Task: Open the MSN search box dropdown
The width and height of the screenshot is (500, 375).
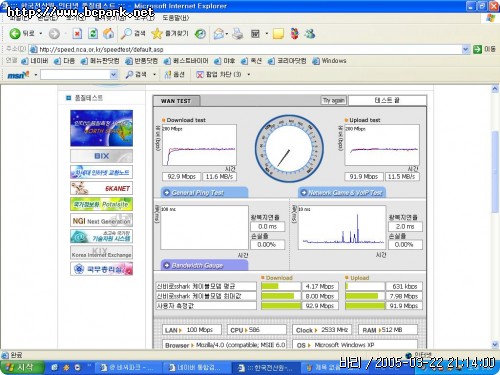Action: pyautogui.click(x=113, y=74)
